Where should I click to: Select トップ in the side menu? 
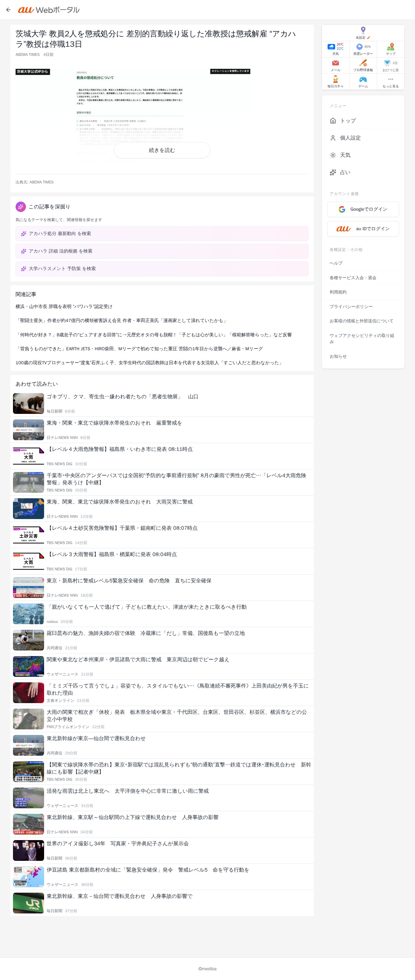point(363,121)
